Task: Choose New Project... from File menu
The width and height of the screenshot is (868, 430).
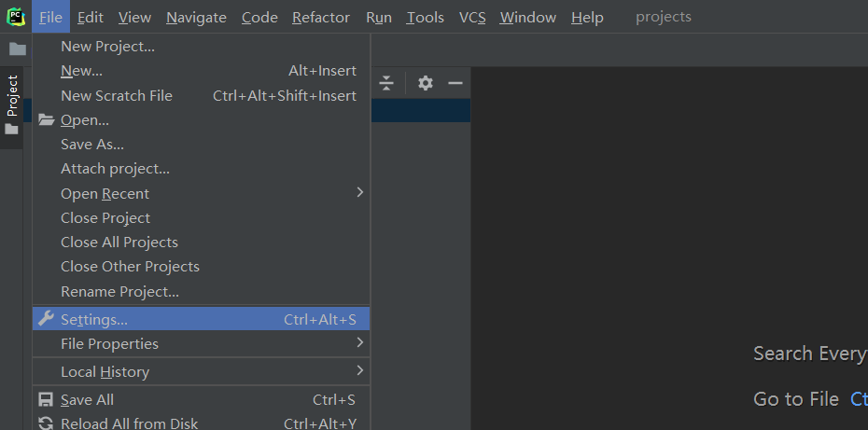Action: coord(201,47)
